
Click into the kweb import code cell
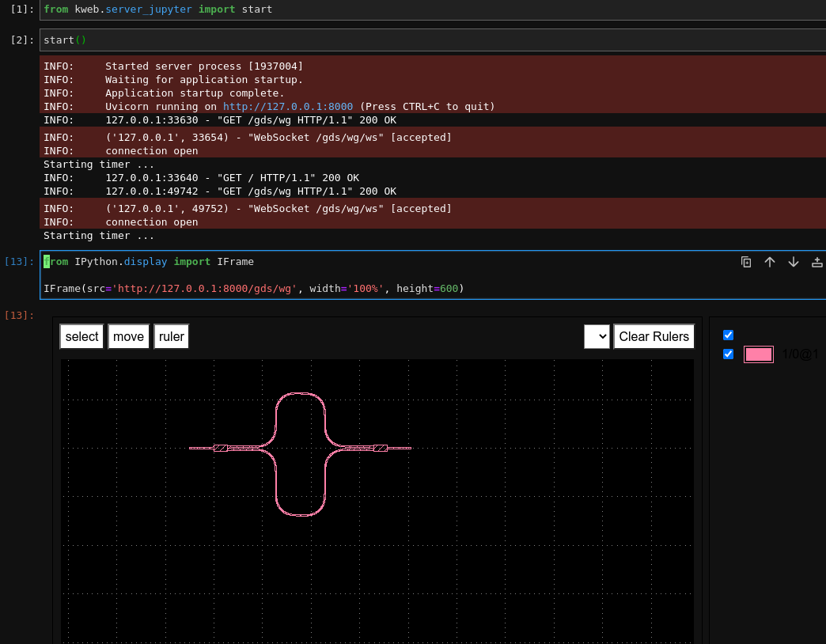click(433, 9)
